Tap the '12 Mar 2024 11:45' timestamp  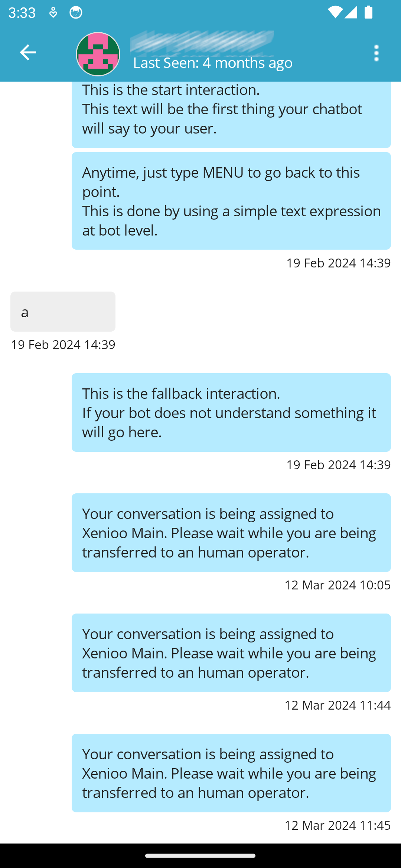338,825
